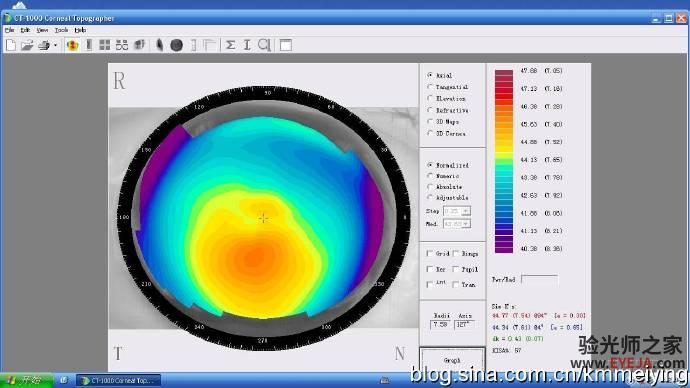Open the print options dropdown arrow
The width and height of the screenshot is (690, 388).
point(55,45)
